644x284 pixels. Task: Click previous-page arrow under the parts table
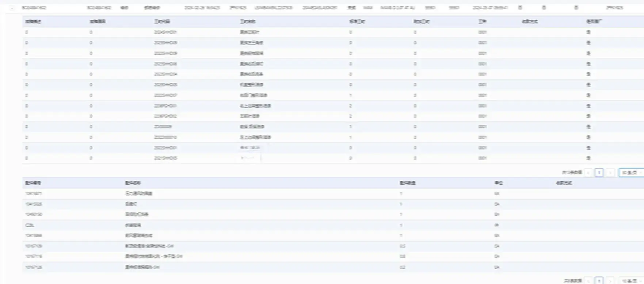coord(588,281)
